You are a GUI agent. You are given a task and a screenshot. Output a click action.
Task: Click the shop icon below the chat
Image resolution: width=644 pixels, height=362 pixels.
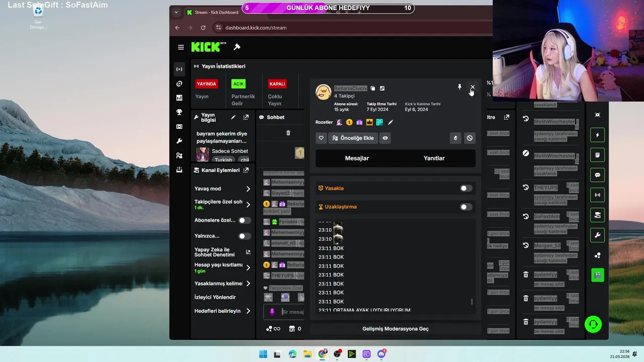pyautogui.click(x=292, y=329)
